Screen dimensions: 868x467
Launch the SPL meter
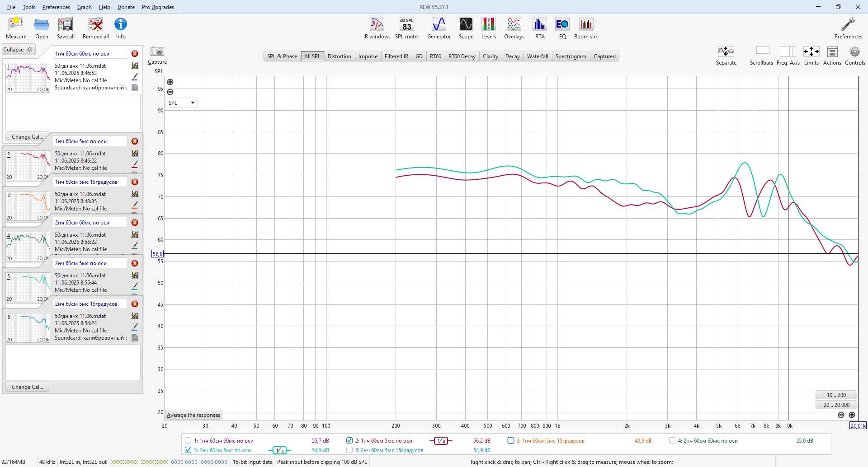click(x=407, y=28)
